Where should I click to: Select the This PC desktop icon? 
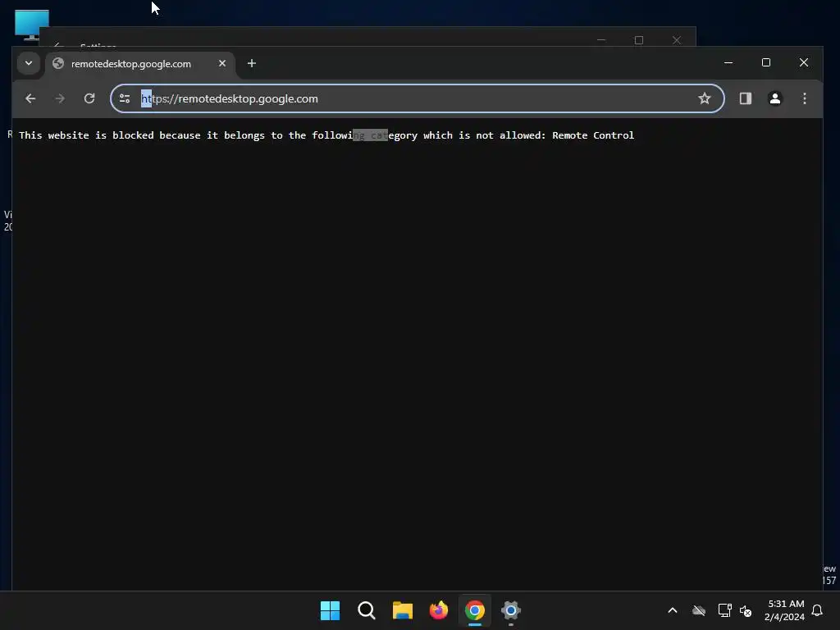(32, 25)
